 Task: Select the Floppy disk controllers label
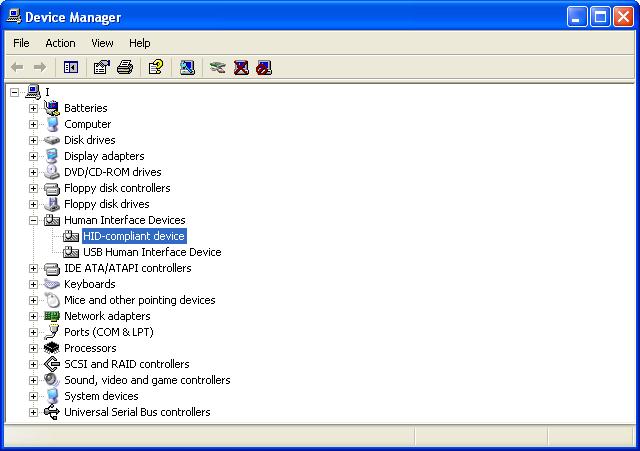117,188
